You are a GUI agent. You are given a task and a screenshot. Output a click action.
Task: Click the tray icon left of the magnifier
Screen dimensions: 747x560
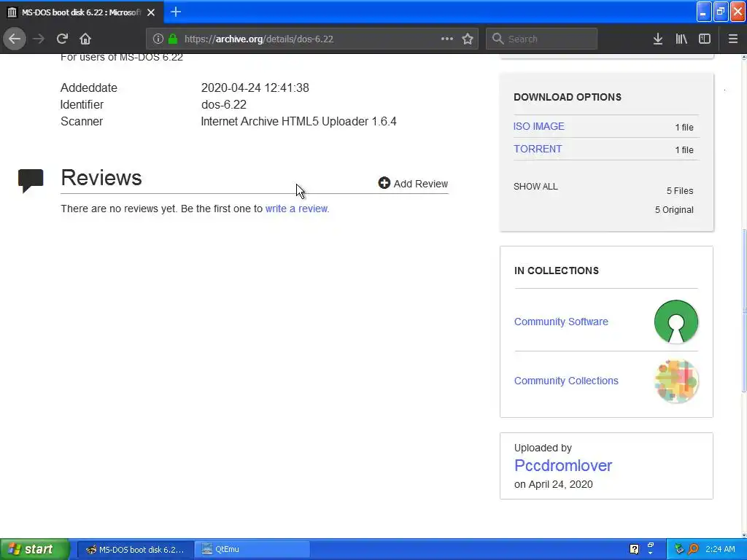pos(679,549)
